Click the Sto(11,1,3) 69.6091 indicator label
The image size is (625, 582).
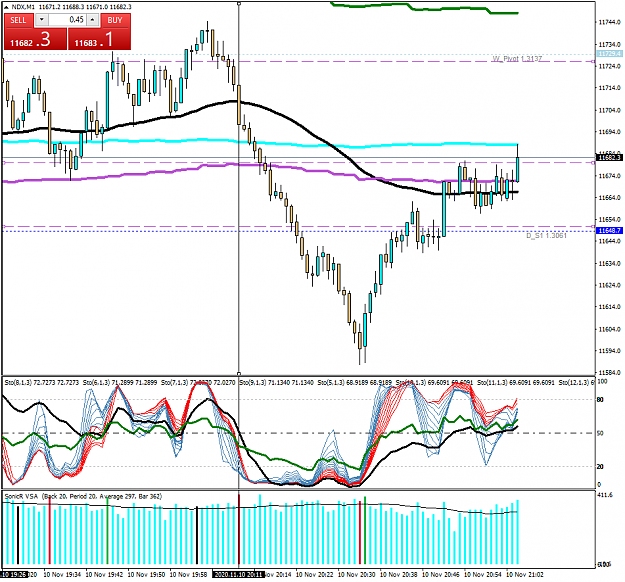pyautogui.click(x=515, y=382)
